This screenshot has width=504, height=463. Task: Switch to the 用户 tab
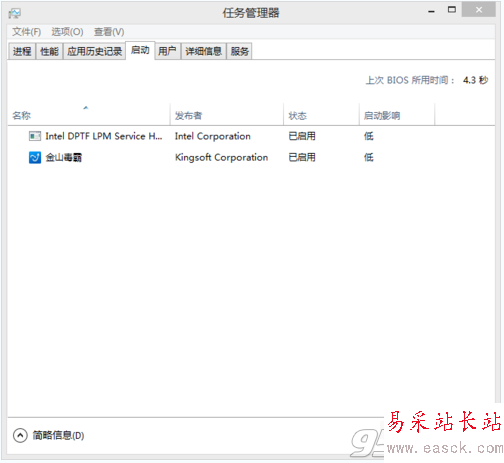[x=167, y=51]
